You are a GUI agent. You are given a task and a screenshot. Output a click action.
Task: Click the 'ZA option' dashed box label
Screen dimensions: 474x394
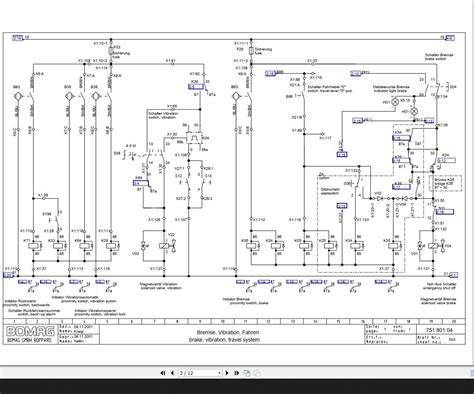point(324,176)
